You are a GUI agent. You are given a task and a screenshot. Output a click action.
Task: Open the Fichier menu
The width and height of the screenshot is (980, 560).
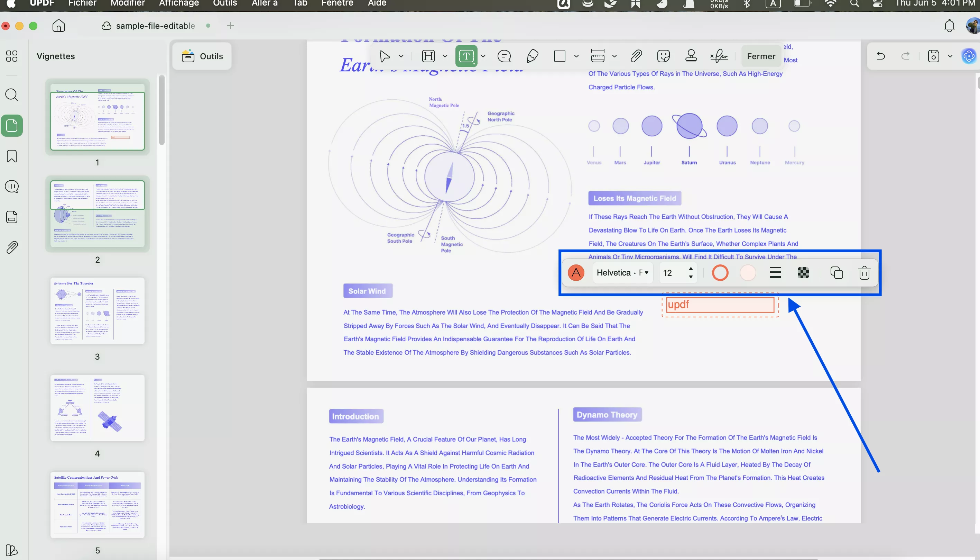(x=82, y=3)
